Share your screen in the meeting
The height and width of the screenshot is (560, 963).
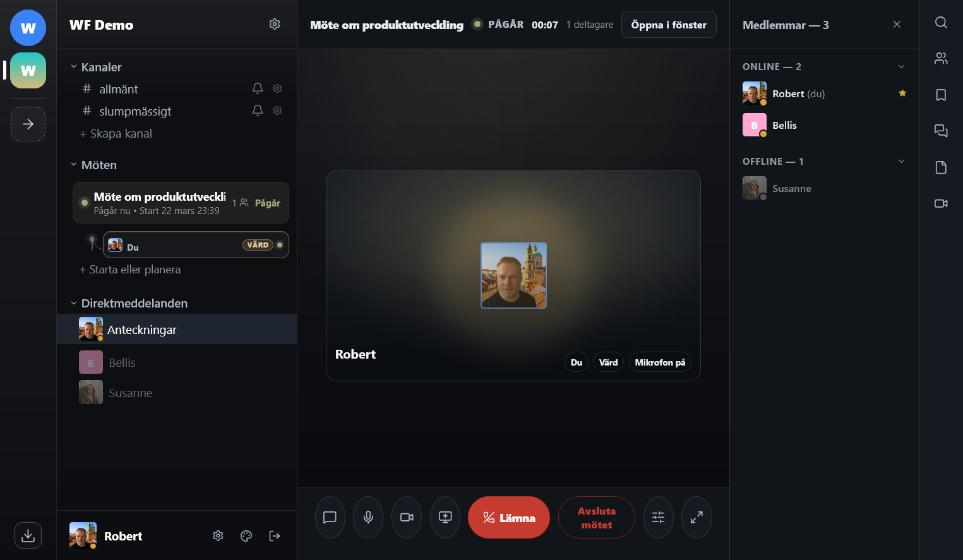click(x=445, y=518)
